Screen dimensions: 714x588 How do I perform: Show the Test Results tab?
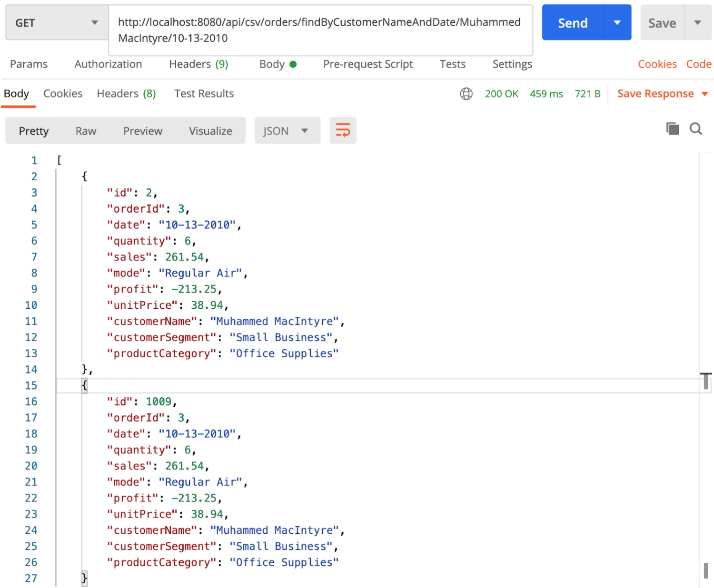coord(204,94)
